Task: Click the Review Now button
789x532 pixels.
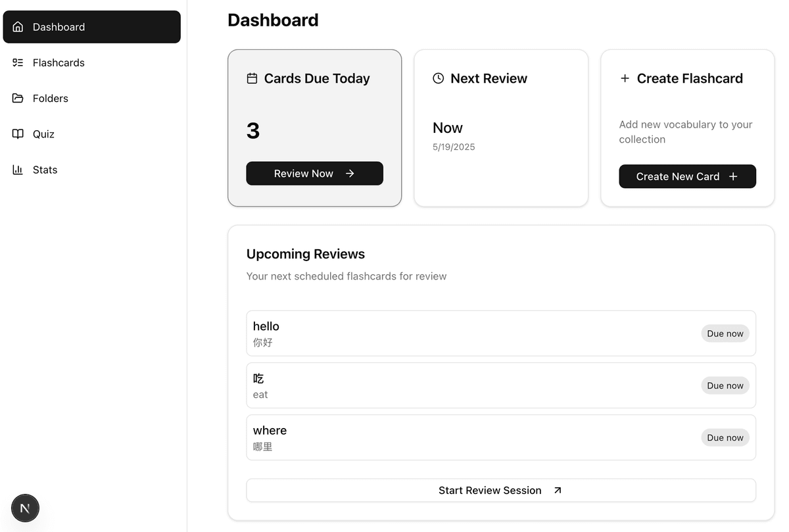Action: coord(314,174)
